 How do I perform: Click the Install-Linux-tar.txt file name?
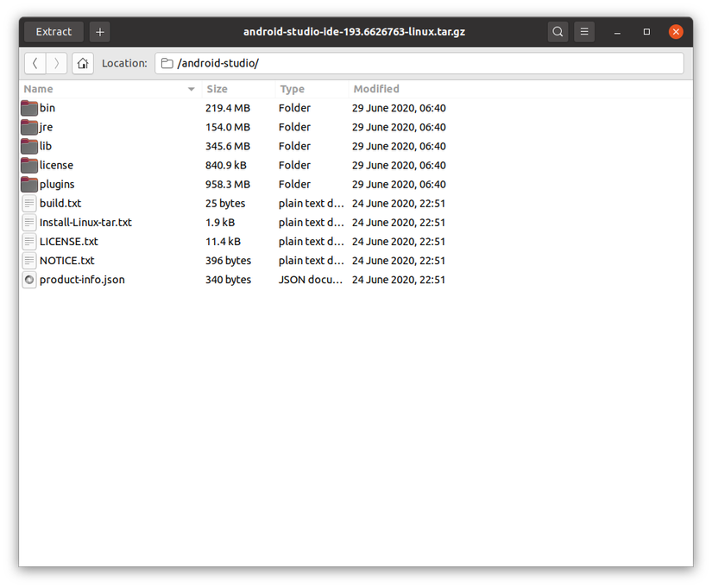click(x=85, y=223)
